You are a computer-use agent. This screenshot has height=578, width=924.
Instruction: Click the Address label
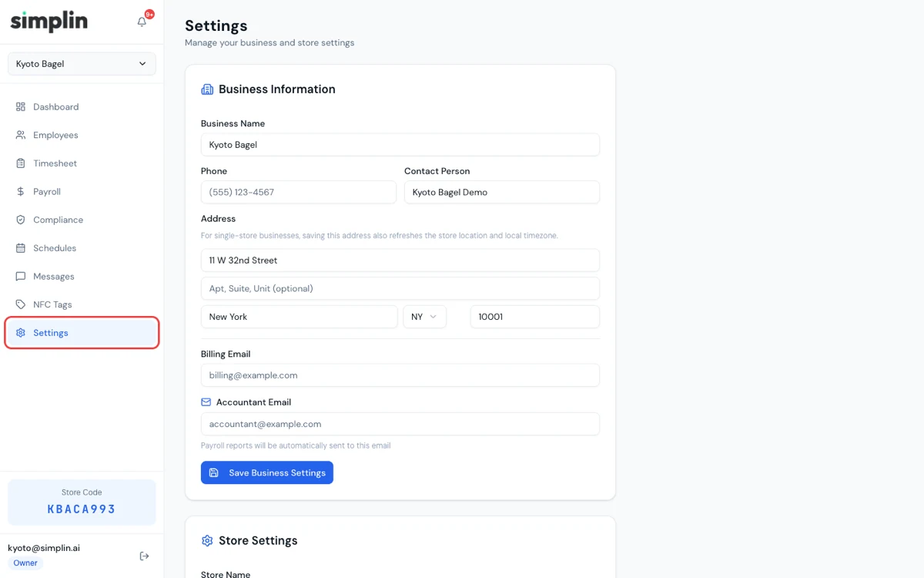pos(218,219)
